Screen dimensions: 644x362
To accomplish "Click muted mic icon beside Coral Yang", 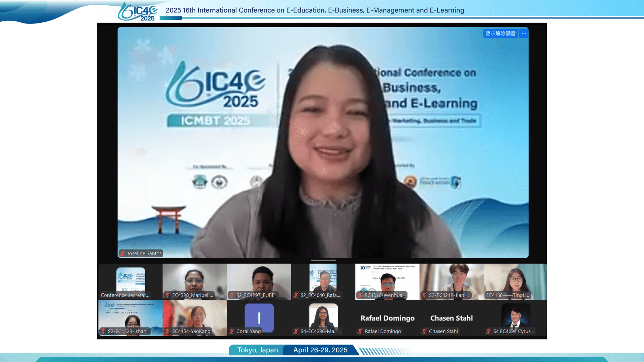I will pyautogui.click(x=231, y=331).
